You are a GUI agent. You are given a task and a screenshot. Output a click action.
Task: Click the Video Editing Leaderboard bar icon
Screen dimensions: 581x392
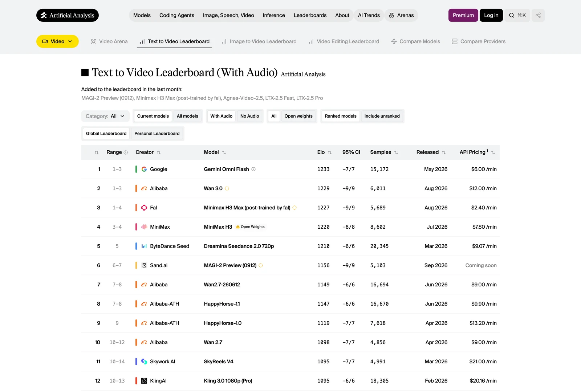coord(311,41)
